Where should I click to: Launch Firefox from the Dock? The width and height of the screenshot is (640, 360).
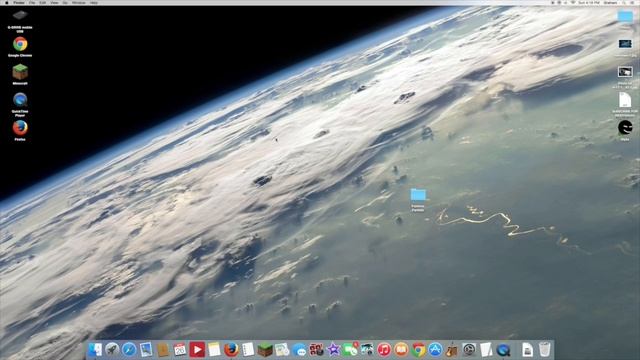click(231, 350)
